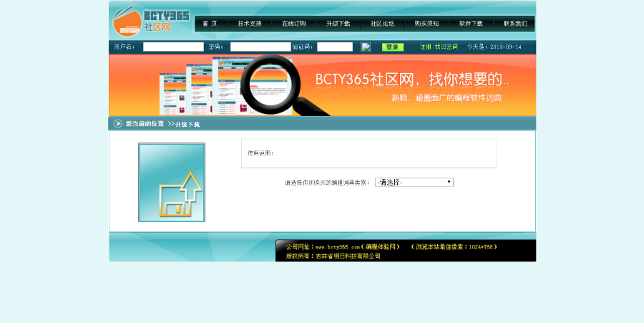
Task: Go to 在线订购 in navigation
Action: point(293,24)
